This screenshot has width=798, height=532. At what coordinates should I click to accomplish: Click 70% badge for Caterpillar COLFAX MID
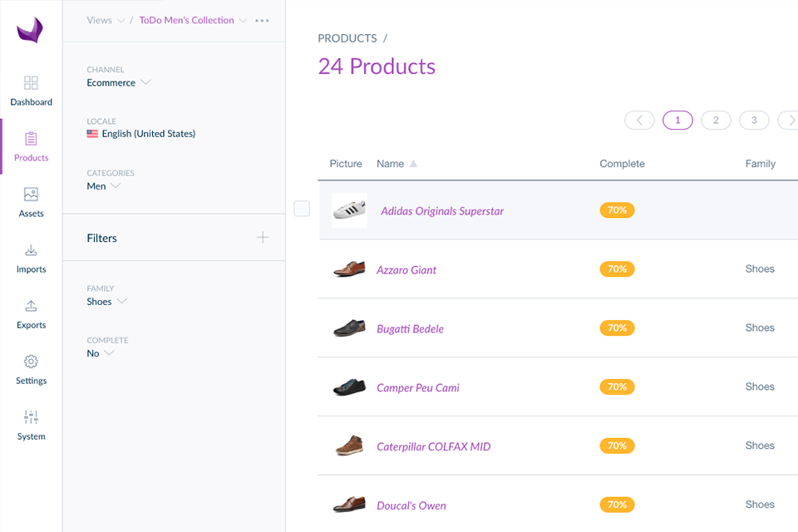[617, 446]
